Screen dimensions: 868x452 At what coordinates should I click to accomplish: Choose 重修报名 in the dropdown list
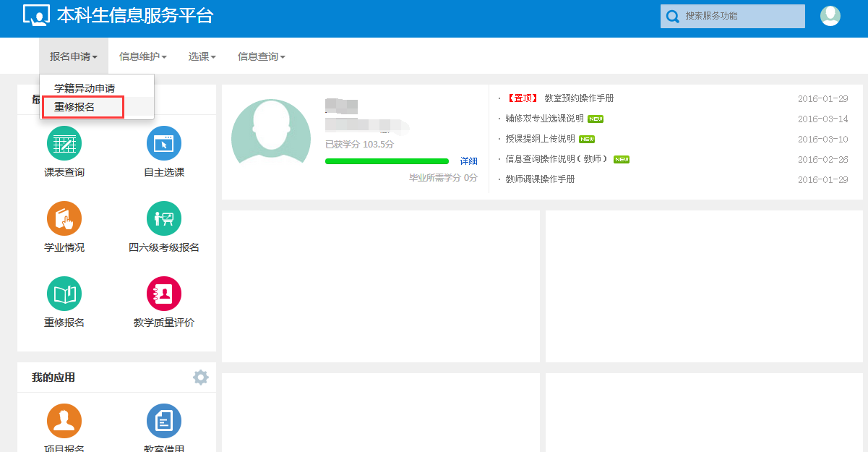75,107
